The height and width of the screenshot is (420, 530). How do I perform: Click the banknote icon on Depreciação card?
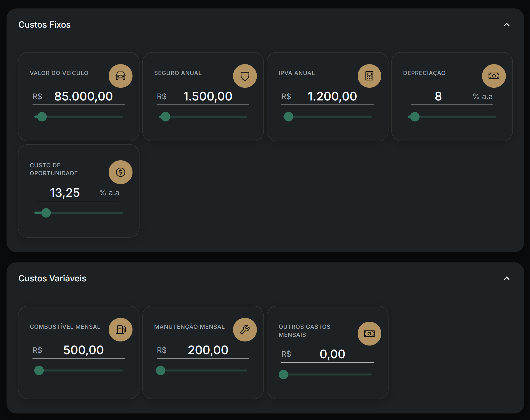click(x=494, y=76)
